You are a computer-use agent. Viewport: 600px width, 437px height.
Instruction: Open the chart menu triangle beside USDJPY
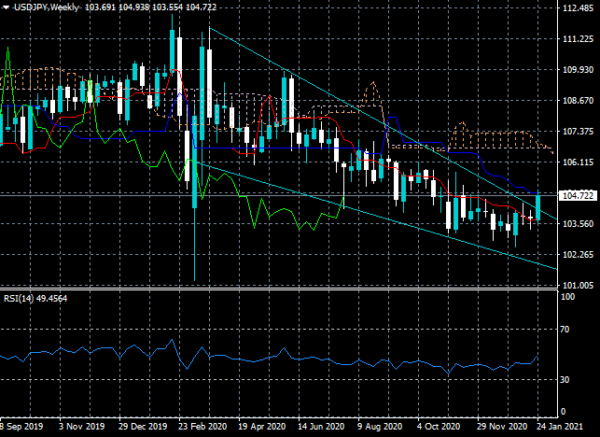[5, 8]
